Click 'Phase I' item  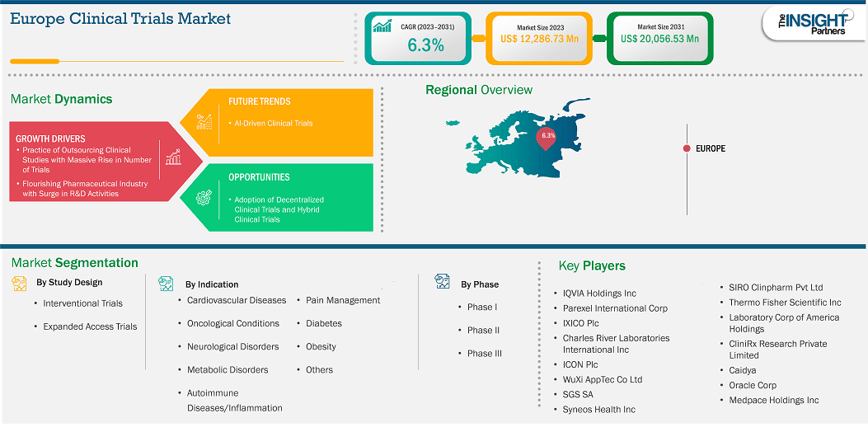[483, 307]
